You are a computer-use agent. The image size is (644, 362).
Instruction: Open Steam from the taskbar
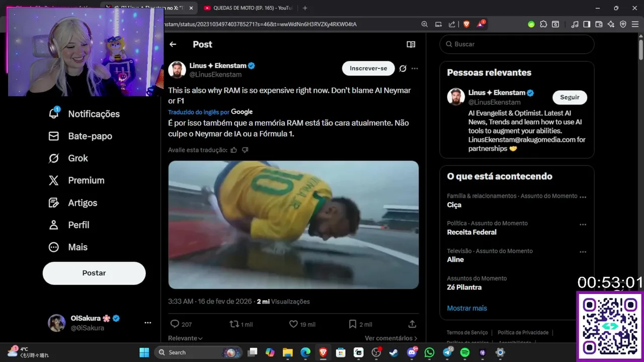click(393, 352)
